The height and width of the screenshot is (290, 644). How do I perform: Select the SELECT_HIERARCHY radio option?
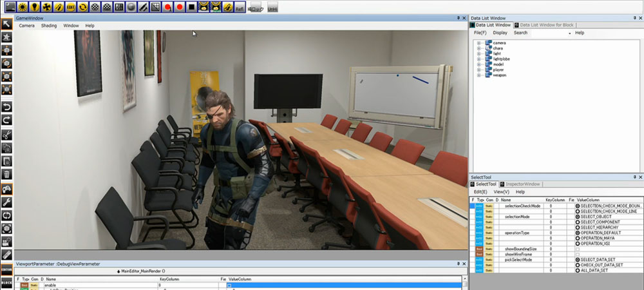pyautogui.click(x=577, y=227)
